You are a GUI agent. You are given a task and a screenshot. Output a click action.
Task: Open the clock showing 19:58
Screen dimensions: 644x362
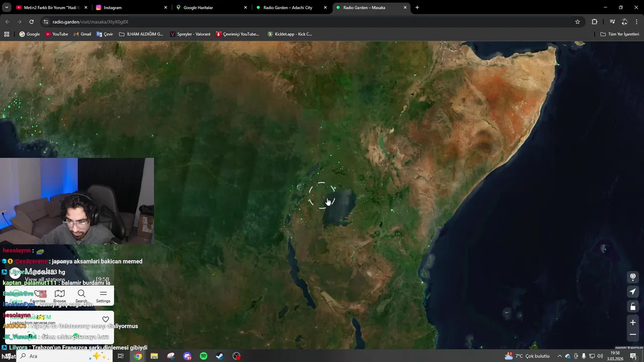(615, 356)
